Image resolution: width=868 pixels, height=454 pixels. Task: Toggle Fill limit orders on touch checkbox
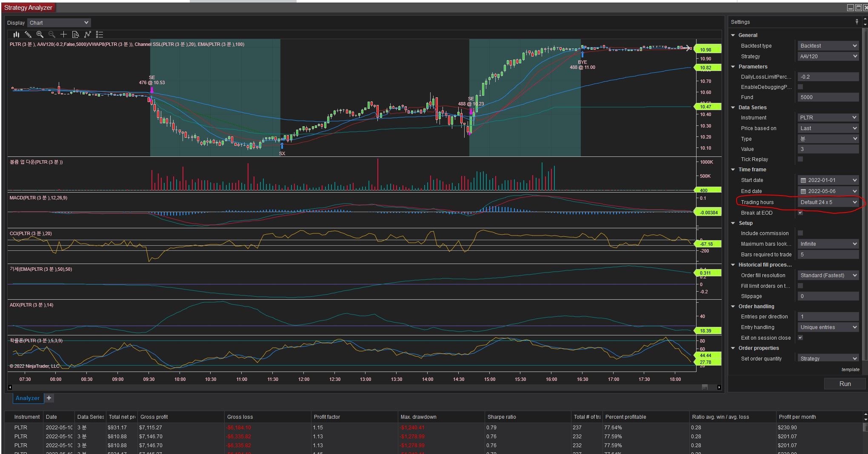[800, 286]
